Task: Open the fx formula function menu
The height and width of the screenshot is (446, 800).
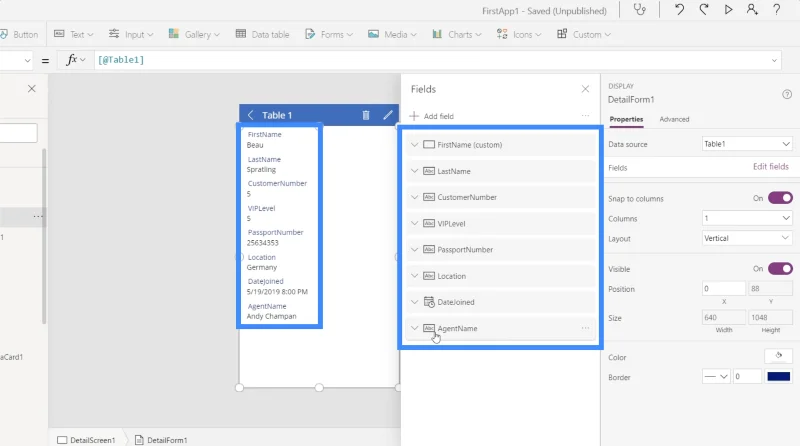Action: pyautogui.click(x=76, y=60)
